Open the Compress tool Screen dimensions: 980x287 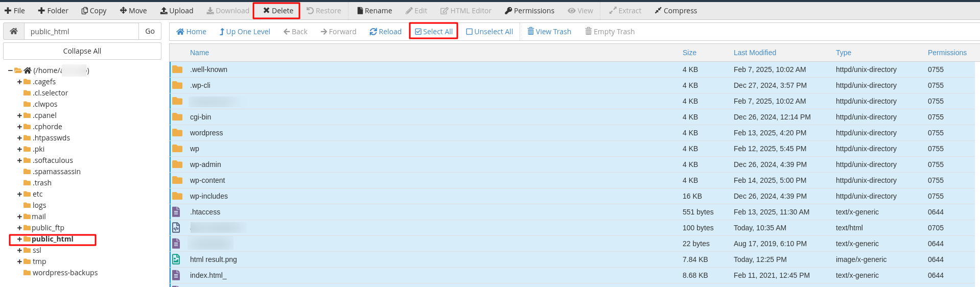[x=675, y=11]
